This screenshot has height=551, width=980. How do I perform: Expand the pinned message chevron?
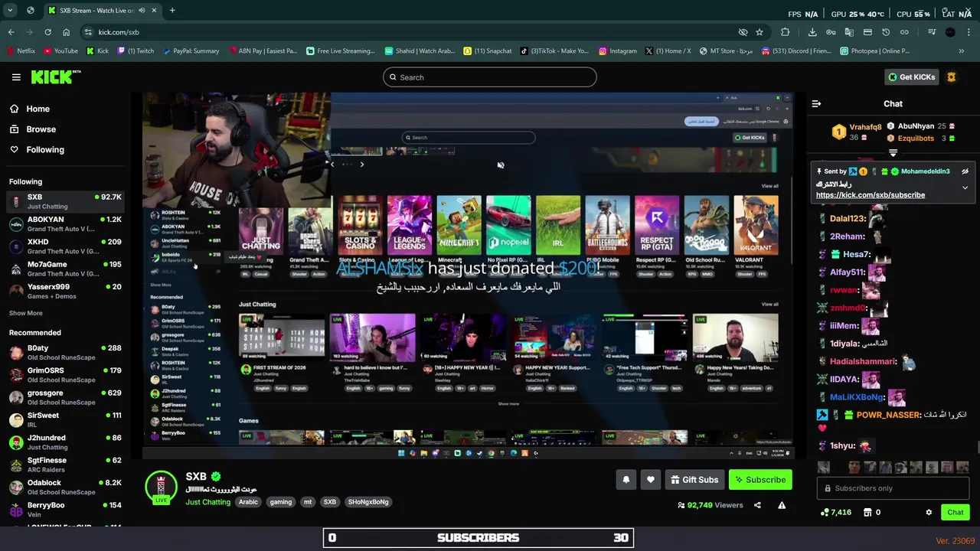coord(965,187)
